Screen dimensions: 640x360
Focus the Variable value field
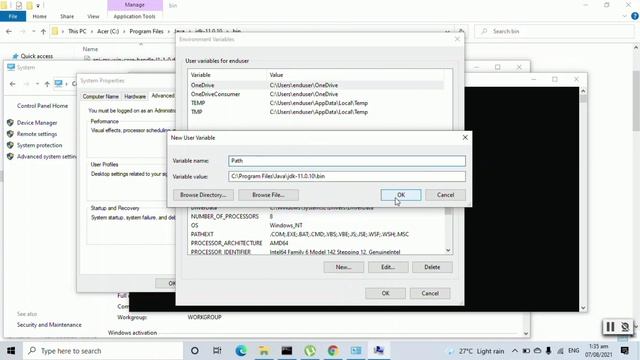click(x=347, y=176)
